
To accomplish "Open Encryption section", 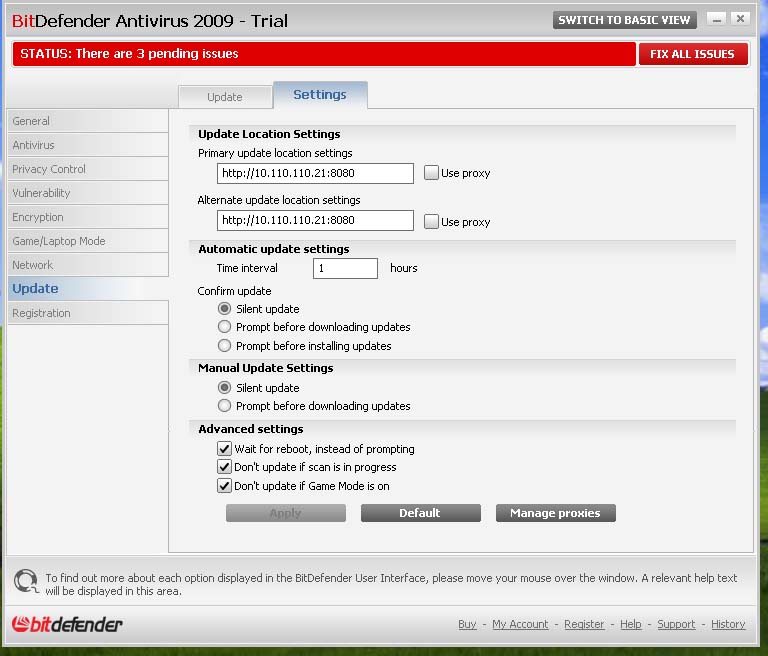I will pyautogui.click(x=88, y=217).
